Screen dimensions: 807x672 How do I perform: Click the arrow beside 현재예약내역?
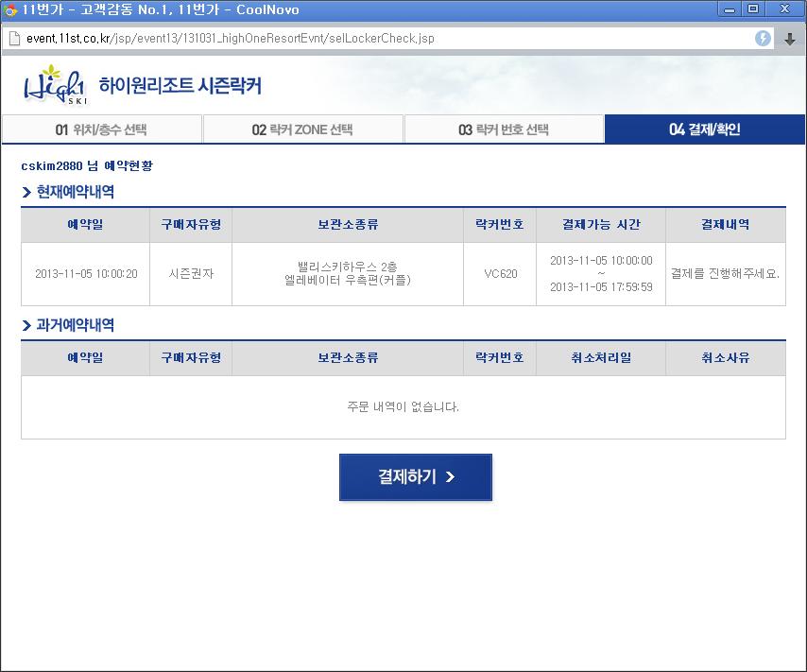click(26, 192)
